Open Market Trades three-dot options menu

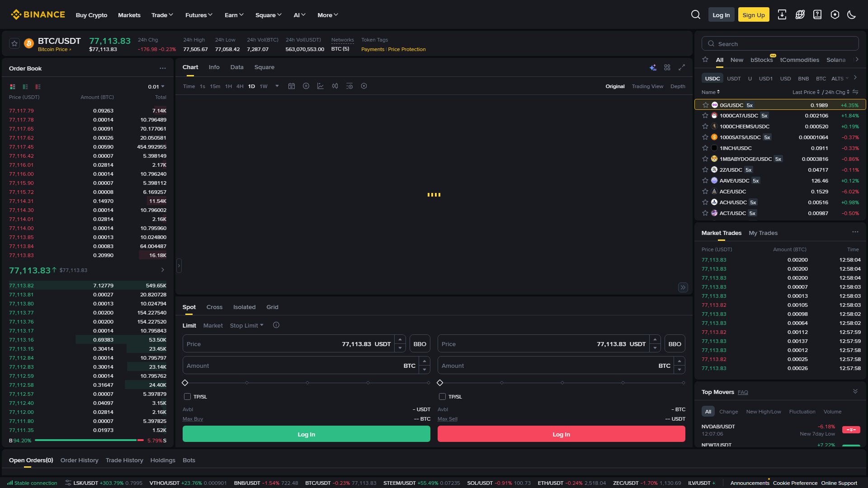(x=855, y=232)
